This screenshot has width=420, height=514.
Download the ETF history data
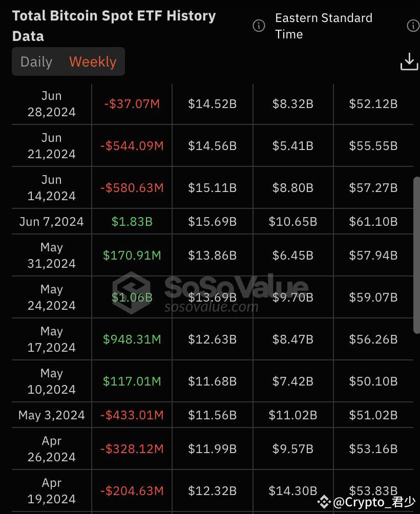tap(409, 61)
